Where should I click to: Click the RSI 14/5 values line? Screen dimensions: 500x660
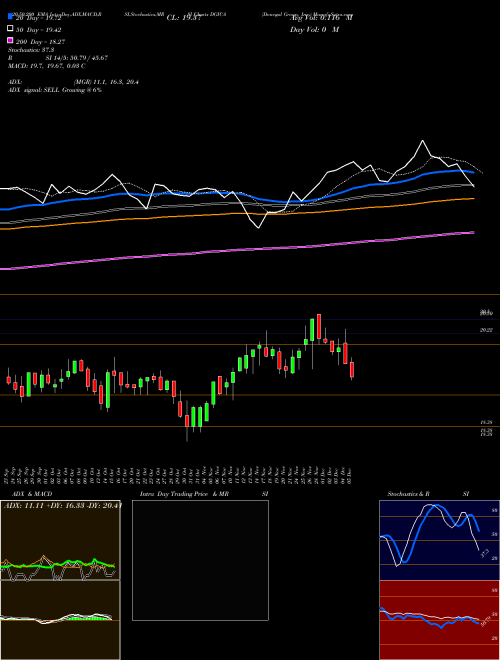[58, 58]
